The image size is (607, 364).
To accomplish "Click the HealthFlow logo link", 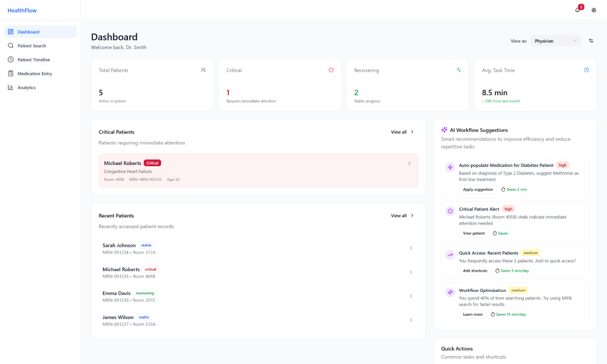I will point(22,10).
